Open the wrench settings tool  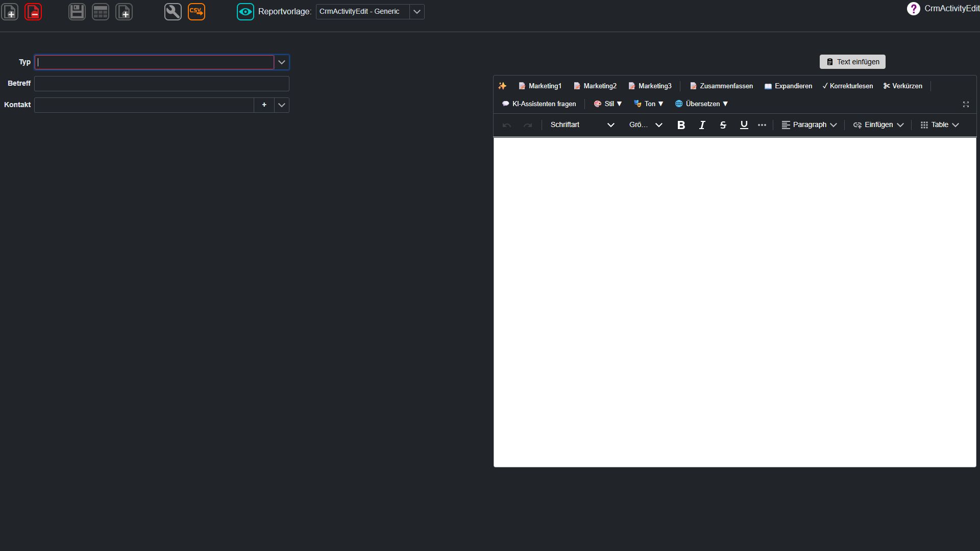173,11
